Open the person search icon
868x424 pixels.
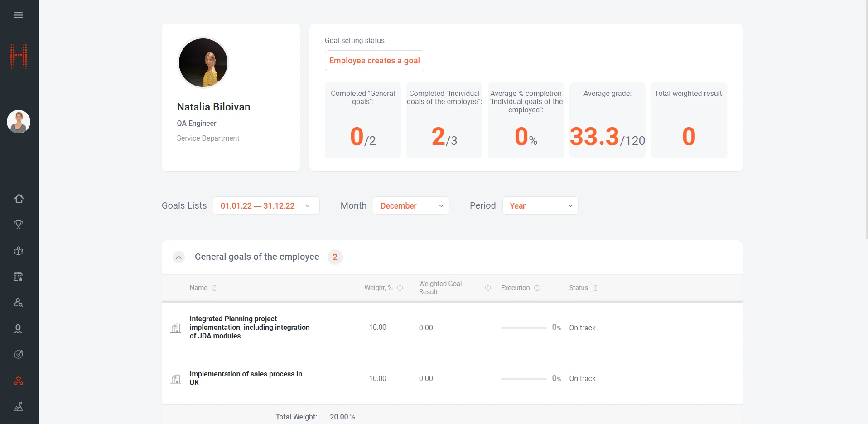[x=19, y=303]
